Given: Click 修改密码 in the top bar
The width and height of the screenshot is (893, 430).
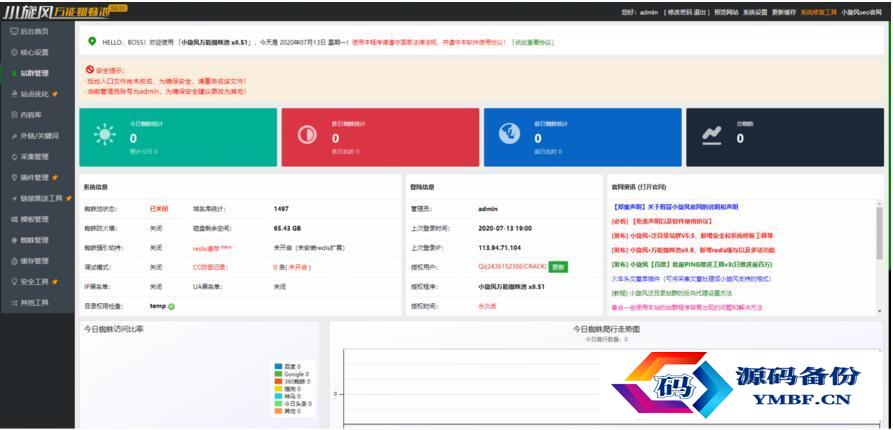Looking at the screenshot, I should [x=679, y=12].
